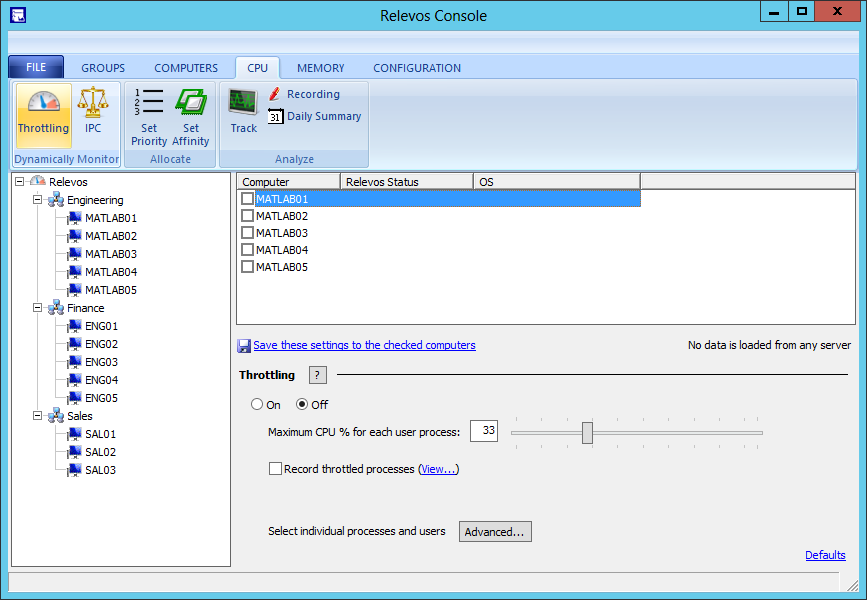Select MATLAB04 in the tree
The image size is (867, 600).
[x=111, y=272]
